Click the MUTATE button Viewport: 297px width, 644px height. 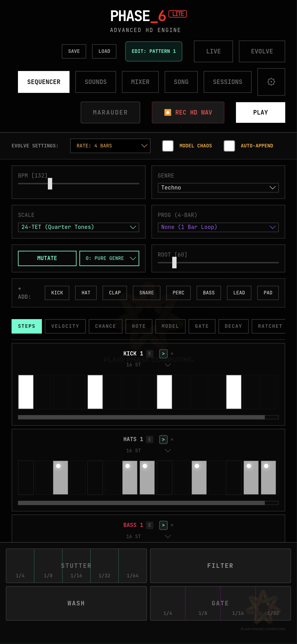pos(47,258)
